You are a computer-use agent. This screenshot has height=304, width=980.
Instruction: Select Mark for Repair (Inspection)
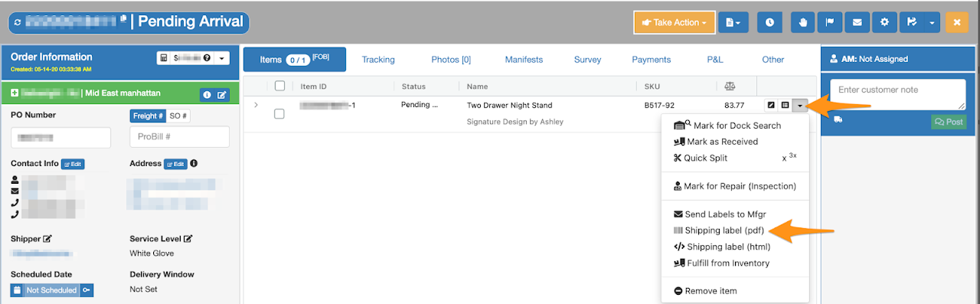(735, 186)
